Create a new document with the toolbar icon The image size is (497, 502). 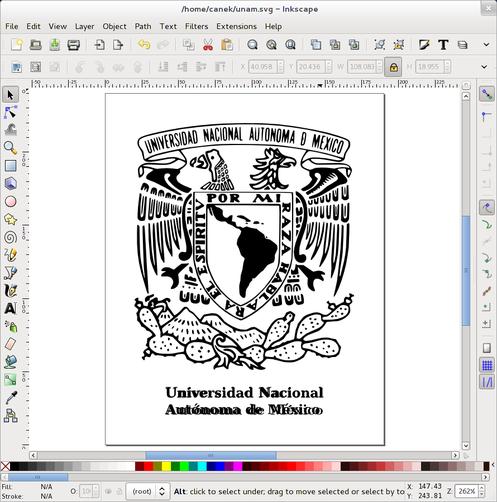tap(17, 44)
